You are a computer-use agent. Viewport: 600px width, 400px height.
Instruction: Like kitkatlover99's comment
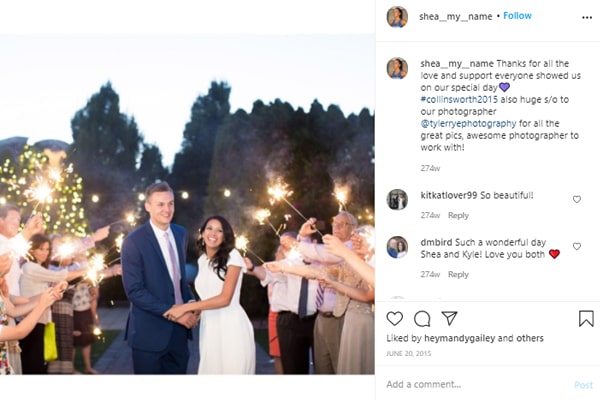point(577,199)
